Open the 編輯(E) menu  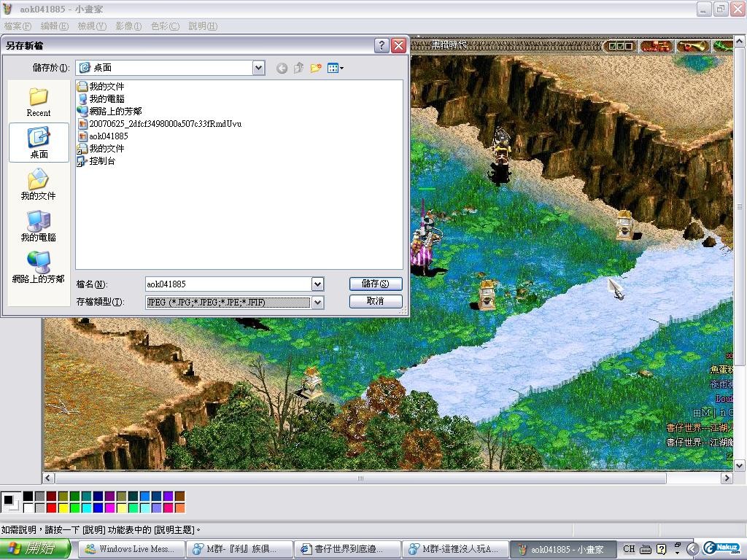54,26
